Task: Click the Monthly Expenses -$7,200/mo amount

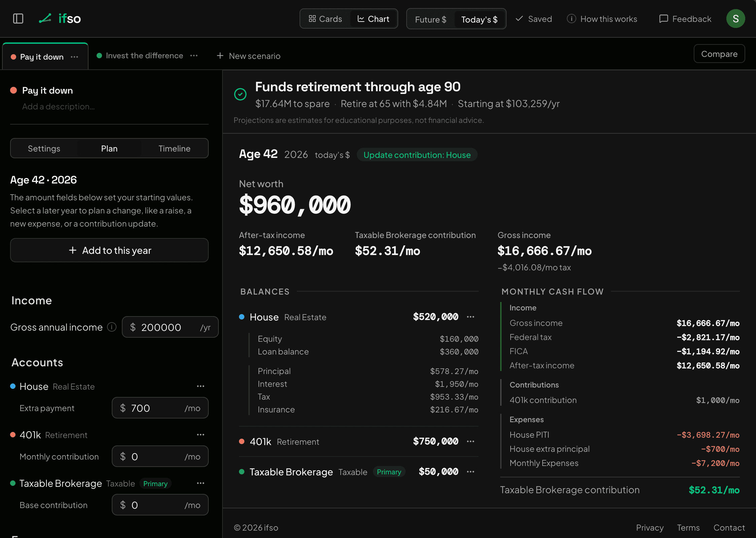Action: coord(715,463)
